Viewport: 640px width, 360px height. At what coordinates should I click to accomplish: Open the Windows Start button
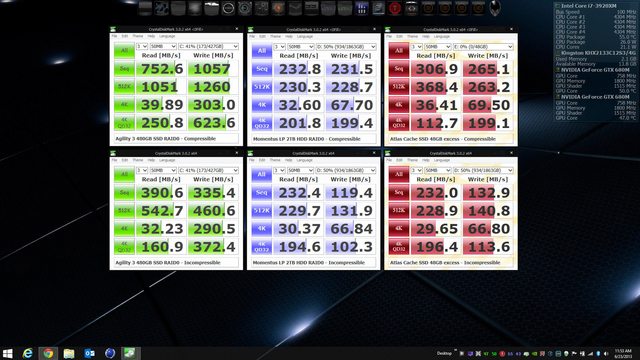tap(7, 353)
